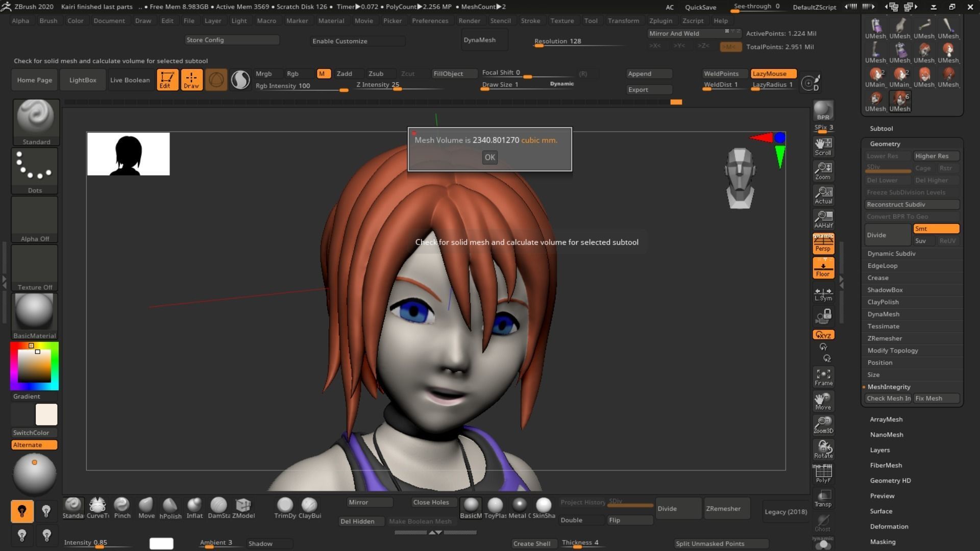Click the Frame mesh icon
This screenshot has height=551, width=980.
click(823, 377)
